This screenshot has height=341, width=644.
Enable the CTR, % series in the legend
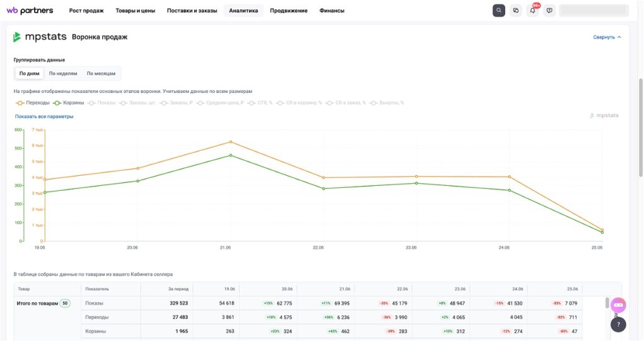[260, 102]
